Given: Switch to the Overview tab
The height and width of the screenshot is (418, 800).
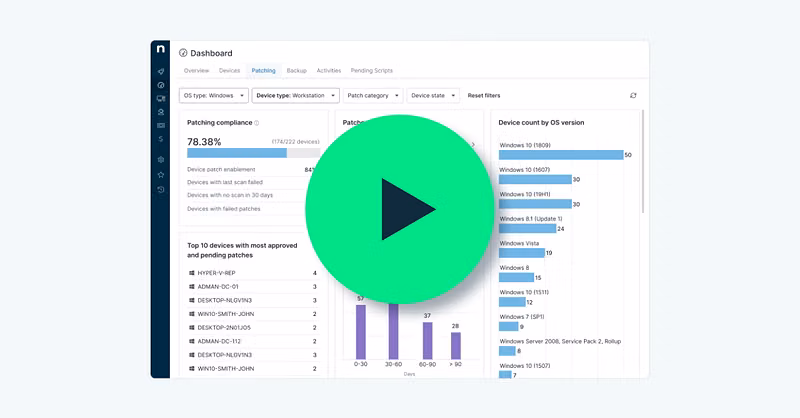Looking at the screenshot, I should pos(196,71).
